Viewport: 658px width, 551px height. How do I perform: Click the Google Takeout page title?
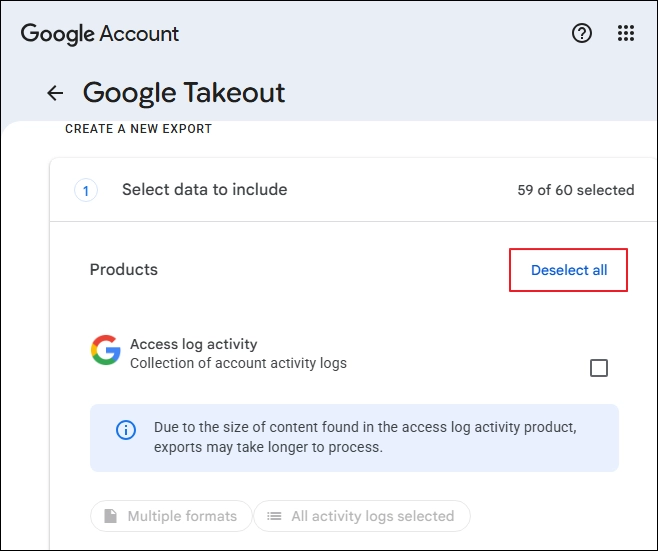[x=184, y=93]
